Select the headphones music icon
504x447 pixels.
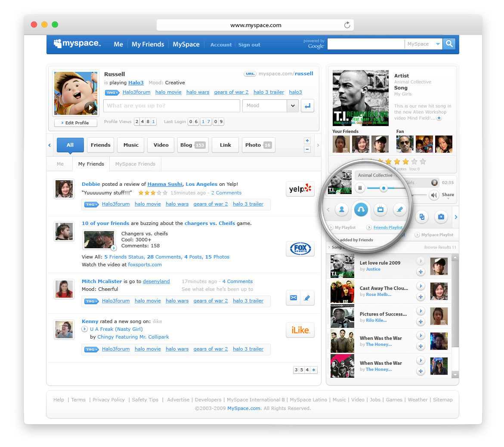click(361, 210)
